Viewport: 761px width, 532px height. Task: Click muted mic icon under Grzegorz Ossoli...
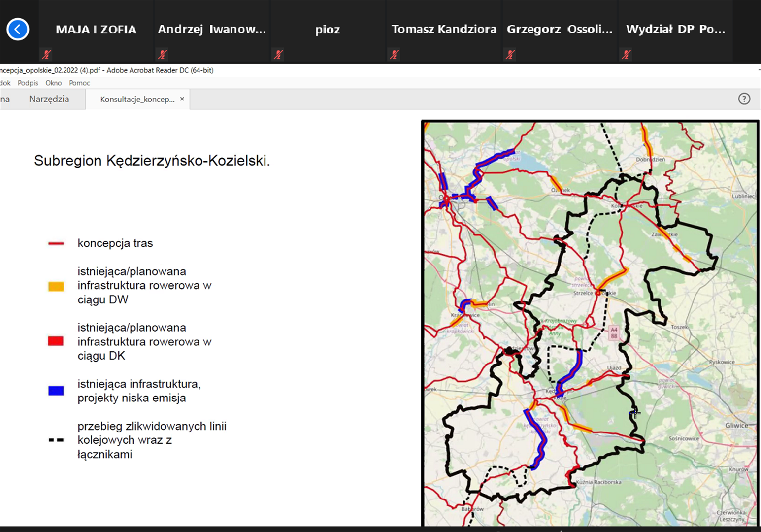pyautogui.click(x=511, y=54)
